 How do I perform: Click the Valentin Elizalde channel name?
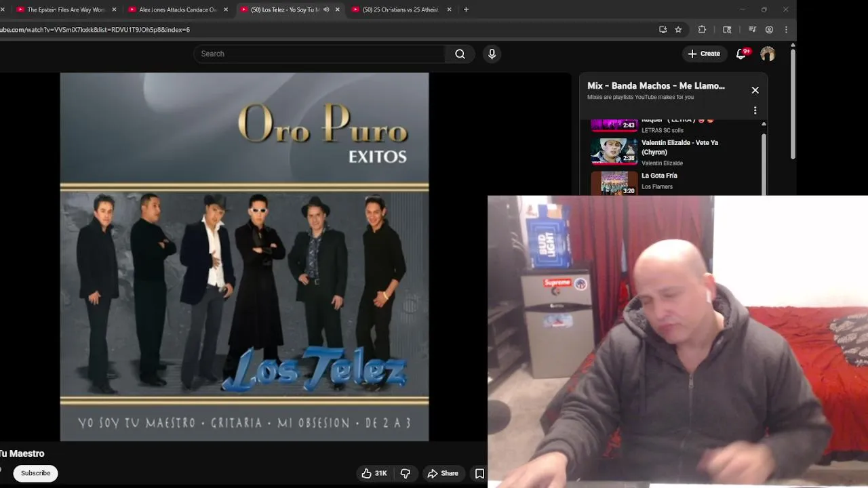662,163
